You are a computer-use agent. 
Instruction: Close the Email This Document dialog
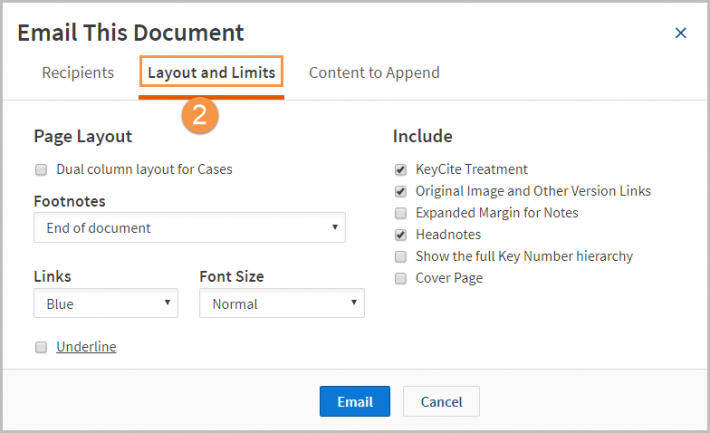[x=680, y=33]
